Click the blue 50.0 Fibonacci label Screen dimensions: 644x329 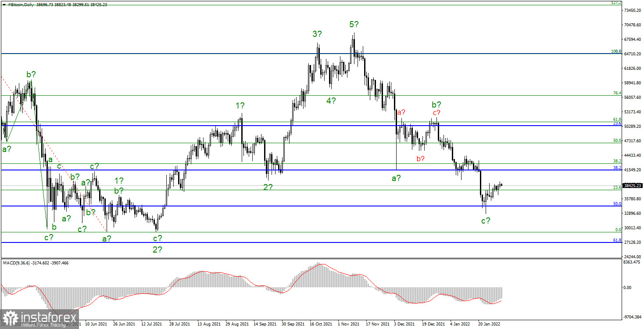click(617, 204)
